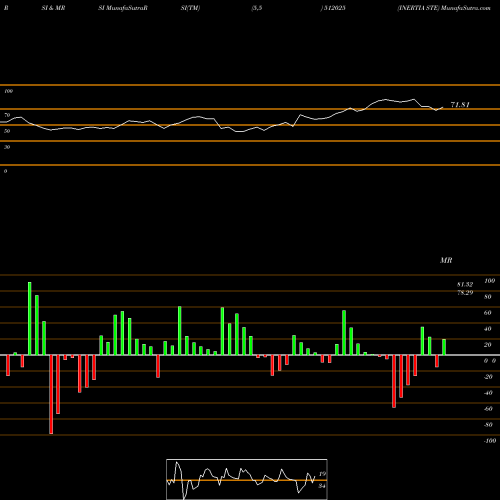The image size is (500, 500).
Task: Click the last green bar of MR histogram
Action: click(x=444, y=347)
